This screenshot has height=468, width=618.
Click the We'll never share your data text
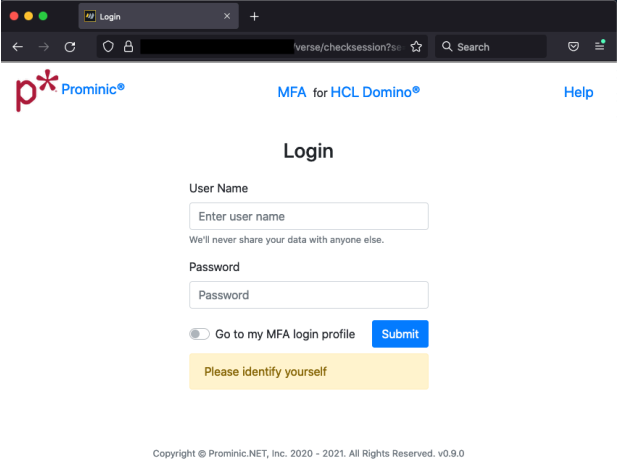287,240
